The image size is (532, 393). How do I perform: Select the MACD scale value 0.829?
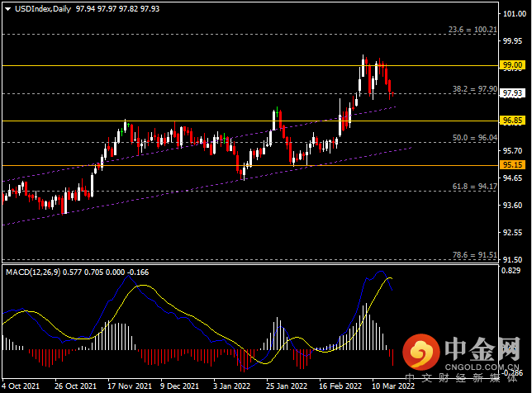[x=511, y=270]
